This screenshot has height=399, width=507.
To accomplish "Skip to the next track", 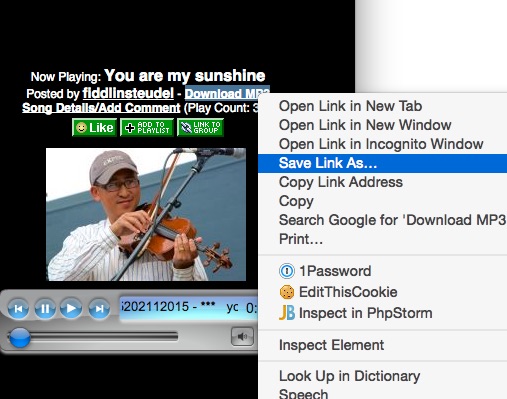I will (99, 309).
